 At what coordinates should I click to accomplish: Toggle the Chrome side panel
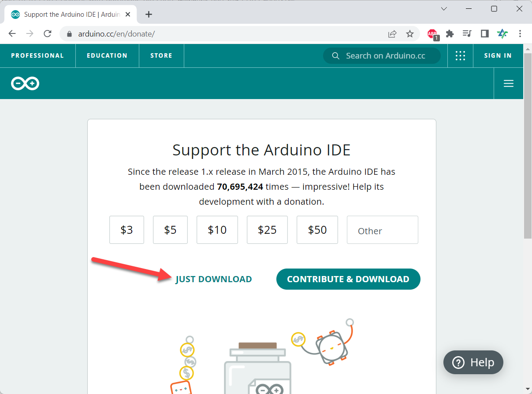[485, 34]
